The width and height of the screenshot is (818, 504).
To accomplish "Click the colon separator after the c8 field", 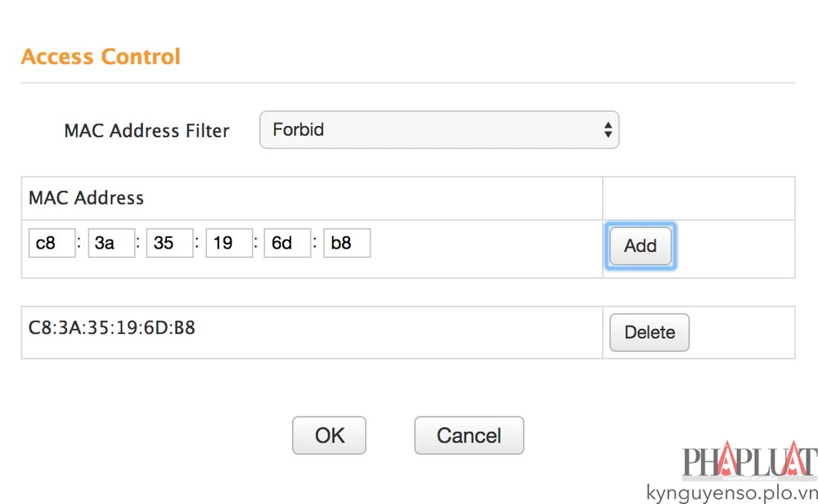I will [79, 244].
